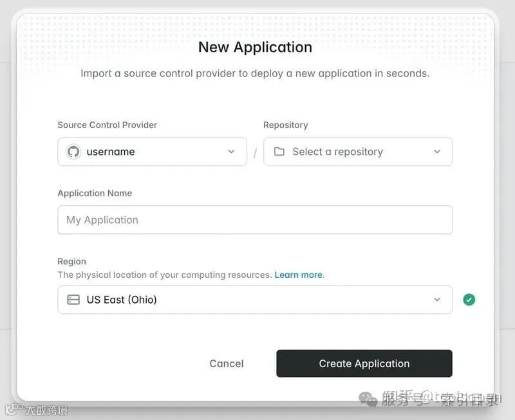Expand the Region dropdown chevron
The image size is (515, 420).
coord(437,300)
